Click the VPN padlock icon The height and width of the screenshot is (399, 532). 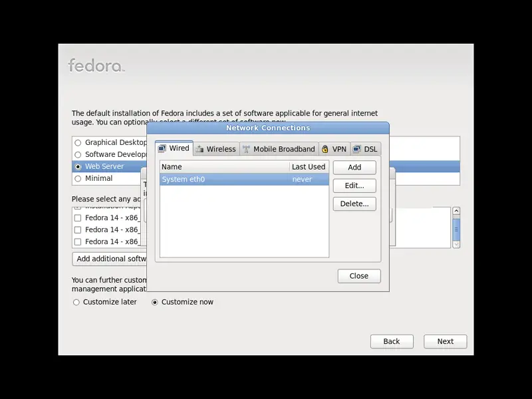pos(325,149)
